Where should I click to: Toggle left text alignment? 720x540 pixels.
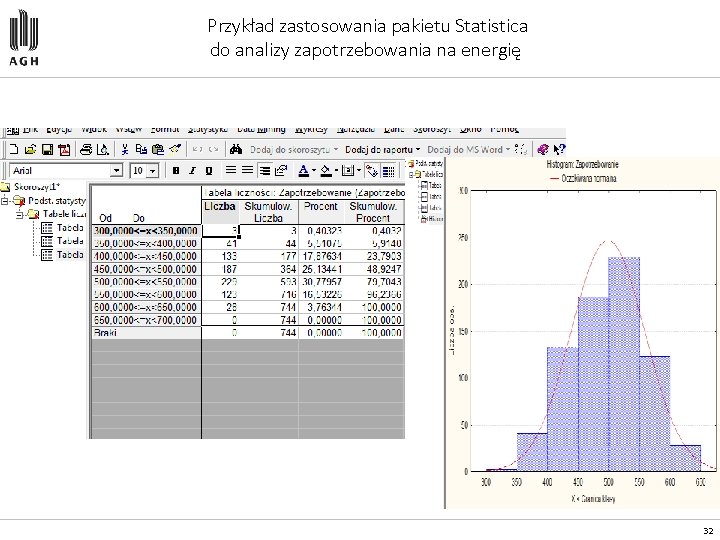tap(231, 171)
